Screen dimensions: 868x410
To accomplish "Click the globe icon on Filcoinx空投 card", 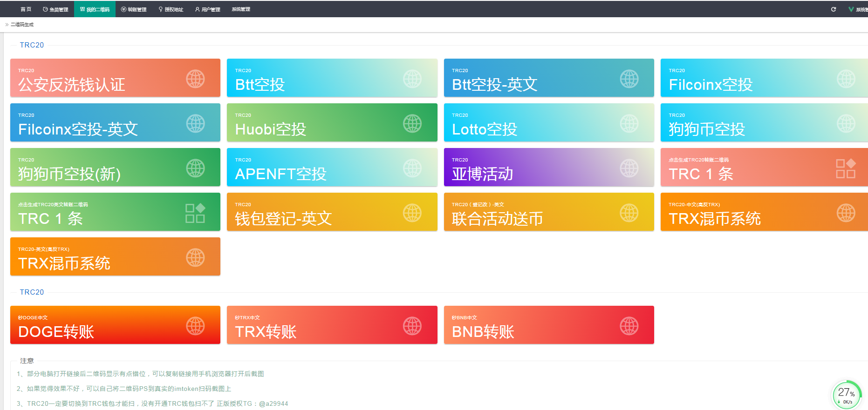I will (846, 79).
